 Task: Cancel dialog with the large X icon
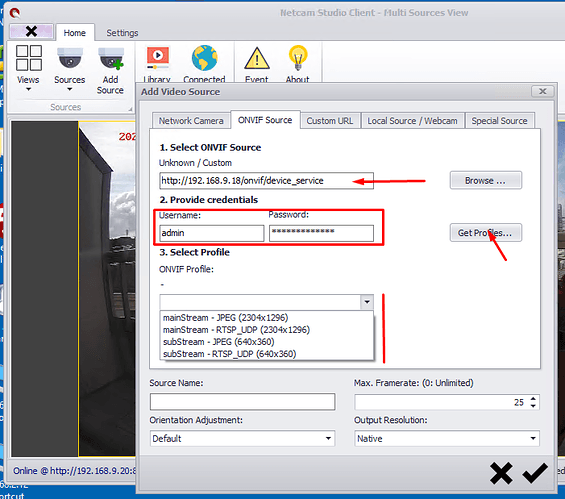501,473
